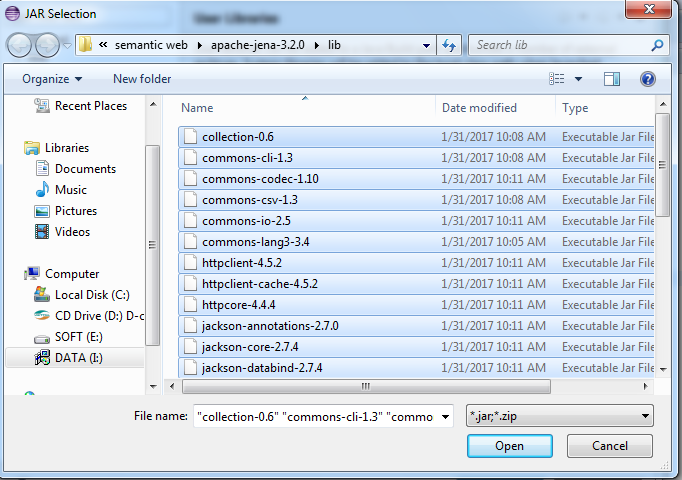Select file jackson-core-2.7.4
Screen dimensions: 682x480
(x=416, y=347)
